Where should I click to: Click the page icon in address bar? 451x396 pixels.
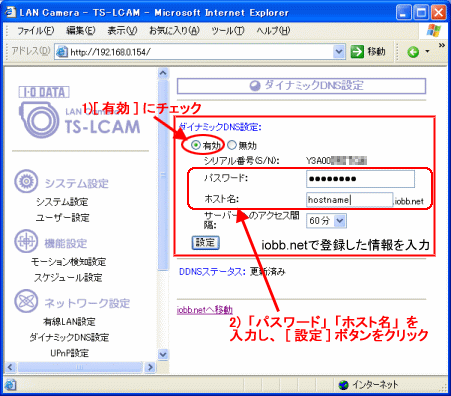[x=62, y=52]
